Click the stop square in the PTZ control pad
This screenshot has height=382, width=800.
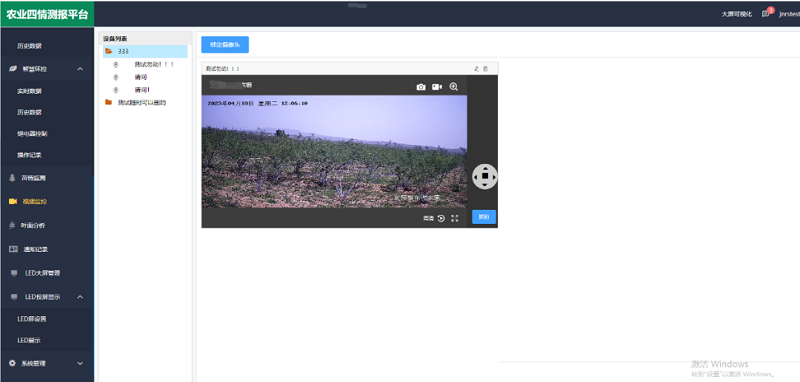tap(485, 176)
